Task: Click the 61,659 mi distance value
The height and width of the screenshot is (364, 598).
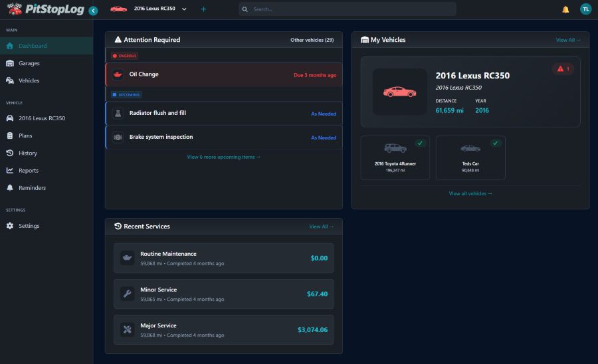Action: pyautogui.click(x=449, y=110)
